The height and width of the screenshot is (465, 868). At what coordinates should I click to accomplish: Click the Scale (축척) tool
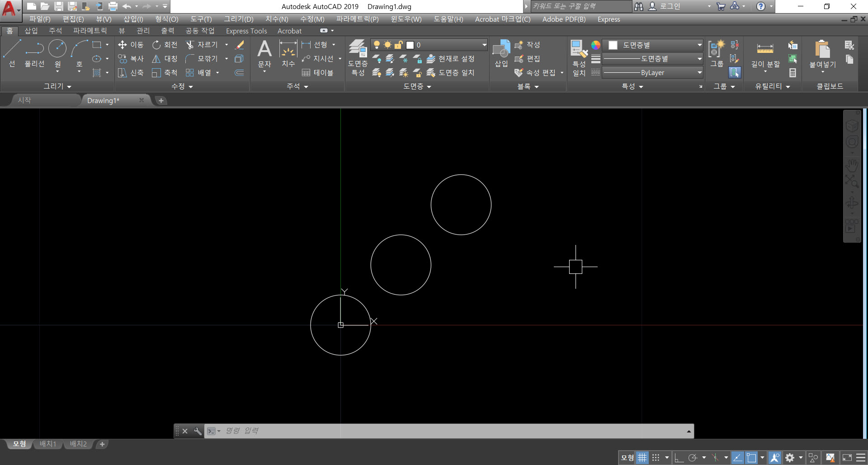[165, 73]
